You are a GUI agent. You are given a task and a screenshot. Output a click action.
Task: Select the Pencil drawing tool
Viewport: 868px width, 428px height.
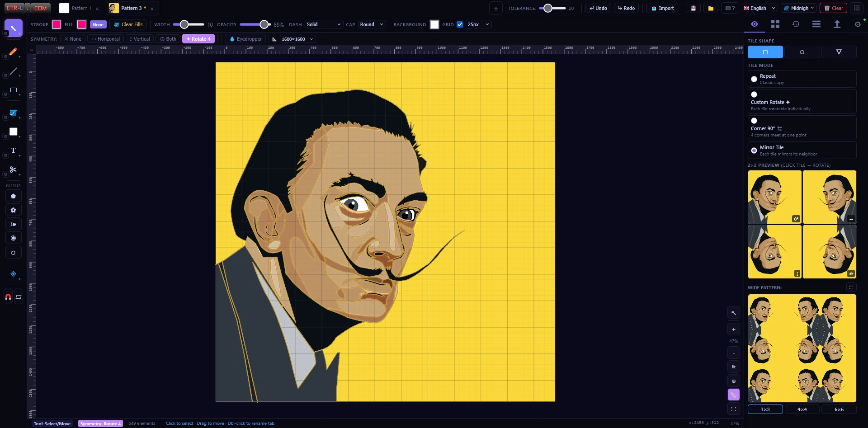pos(13,52)
